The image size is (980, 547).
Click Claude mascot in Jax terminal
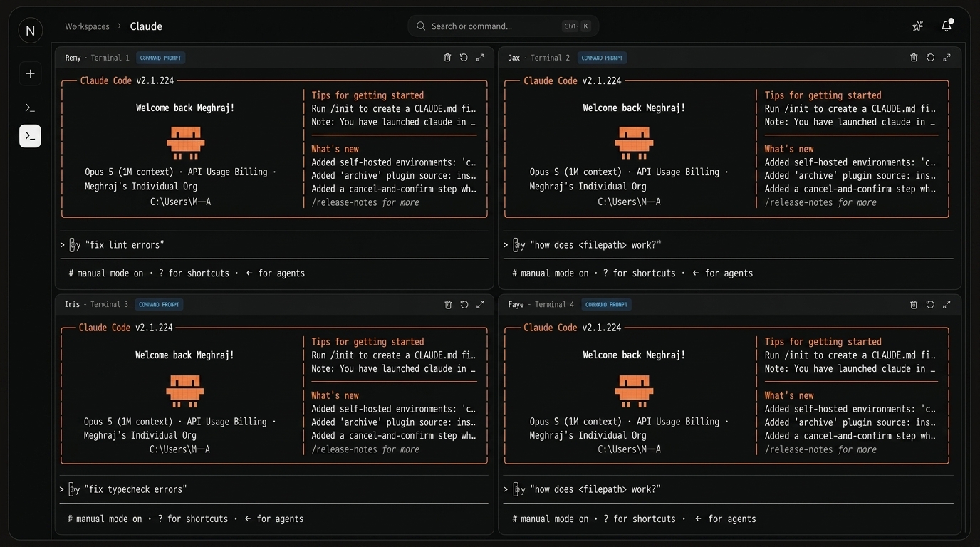click(634, 143)
